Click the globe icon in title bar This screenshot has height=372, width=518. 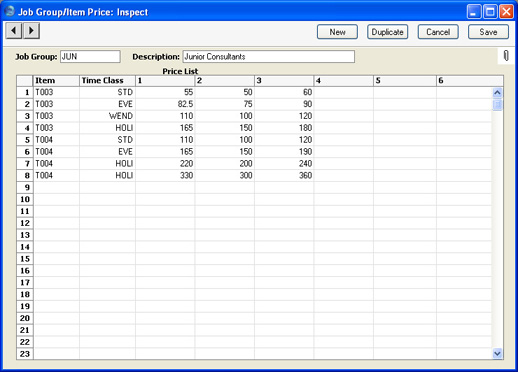tap(9, 11)
